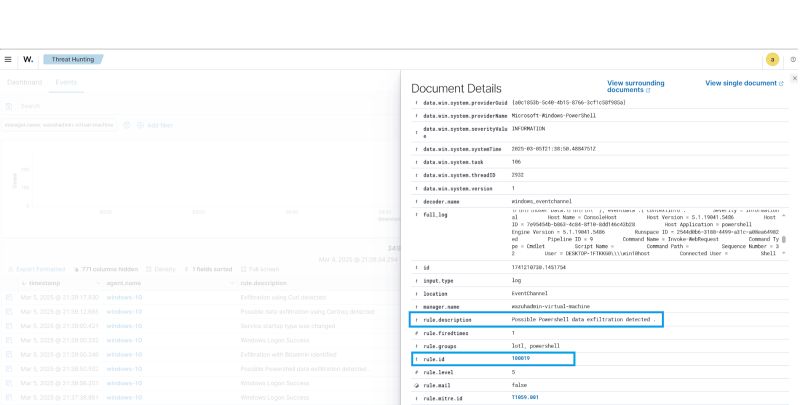Click the data.win.system.task field type icon
The image size is (800, 405).
pos(416,162)
